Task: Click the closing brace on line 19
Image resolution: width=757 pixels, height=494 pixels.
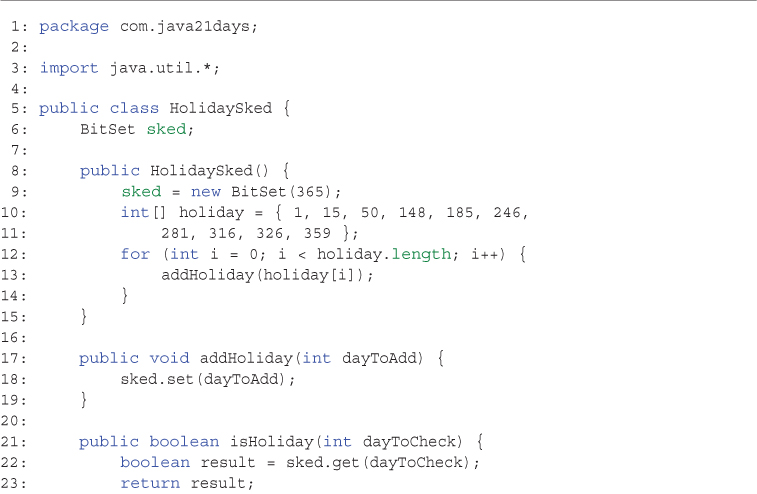Action: click(84, 400)
